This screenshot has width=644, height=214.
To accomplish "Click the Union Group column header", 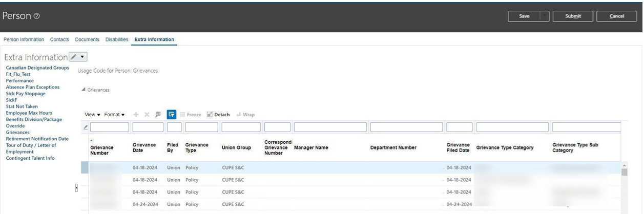I will point(236,147).
